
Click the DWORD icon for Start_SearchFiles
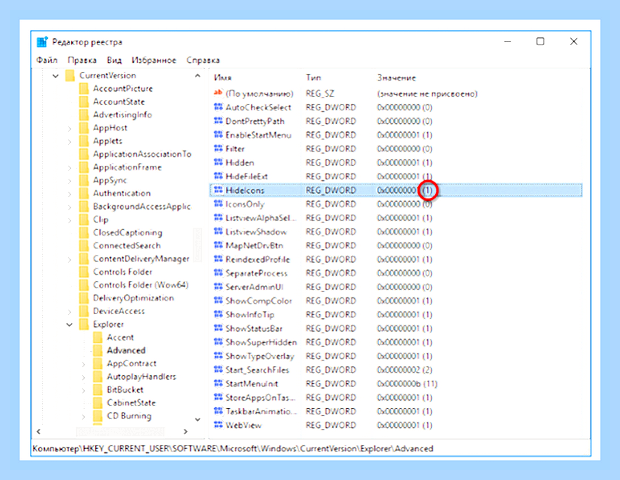click(x=218, y=369)
